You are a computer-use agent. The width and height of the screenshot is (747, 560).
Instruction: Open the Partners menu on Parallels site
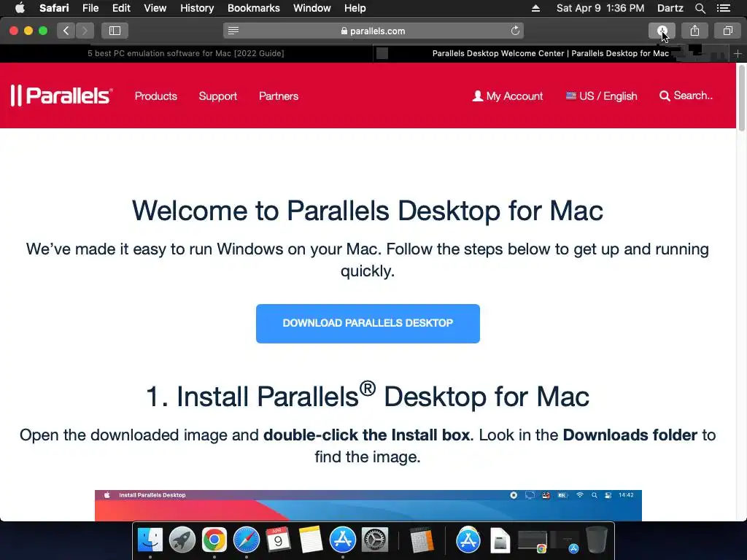click(279, 96)
